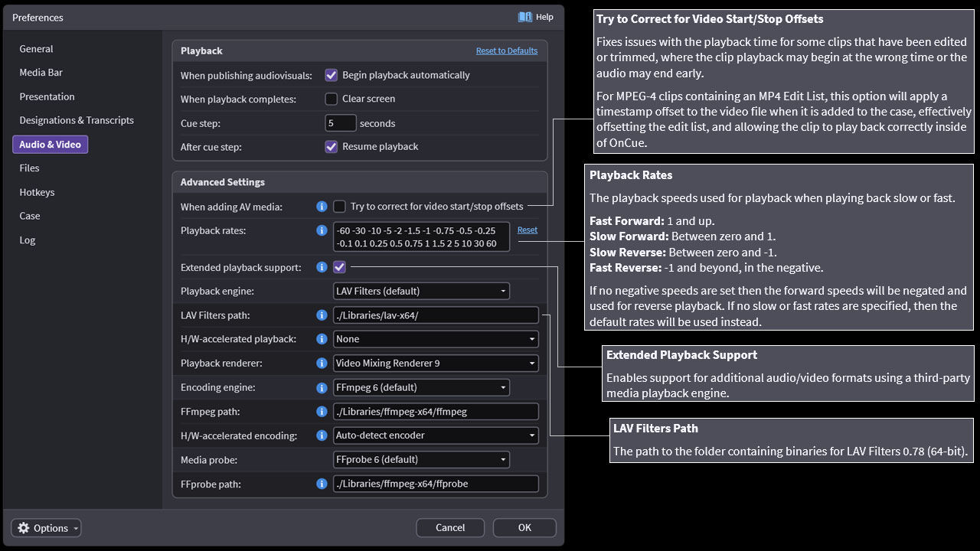Viewport: 980px width, 551px height.
Task: Expand the Playback renderer dropdown
Action: (x=436, y=364)
